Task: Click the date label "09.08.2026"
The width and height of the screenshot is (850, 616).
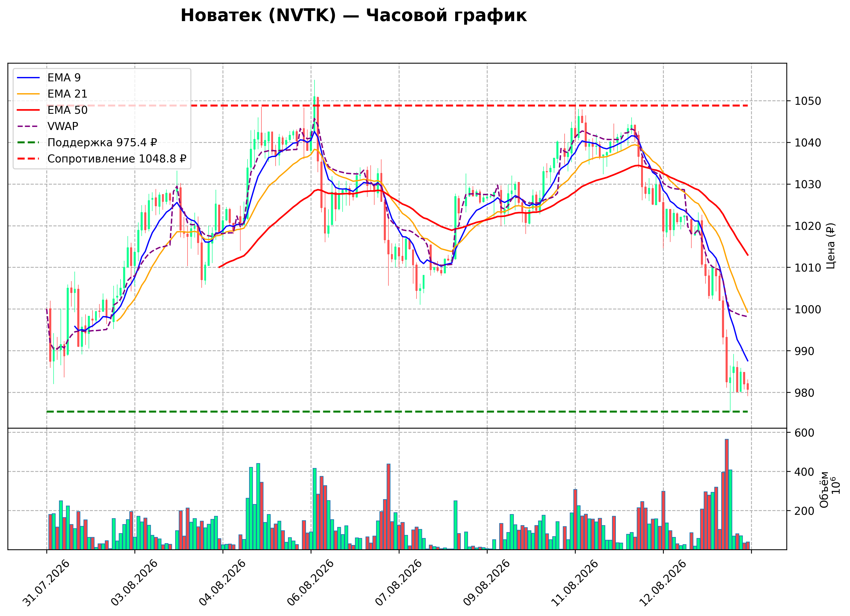Action: (487, 583)
